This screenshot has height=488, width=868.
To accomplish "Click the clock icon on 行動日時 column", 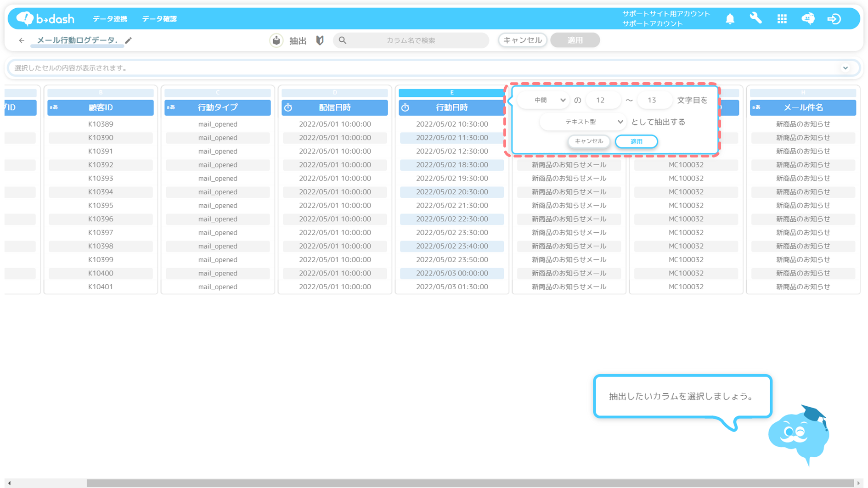I will pos(405,107).
